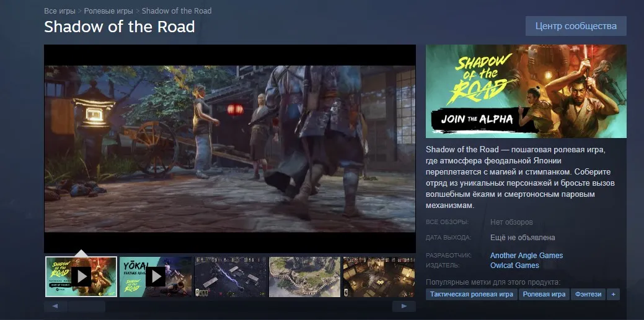Click the 'ВСЕ ОБЗОРЫ:' label

[x=447, y=222]
